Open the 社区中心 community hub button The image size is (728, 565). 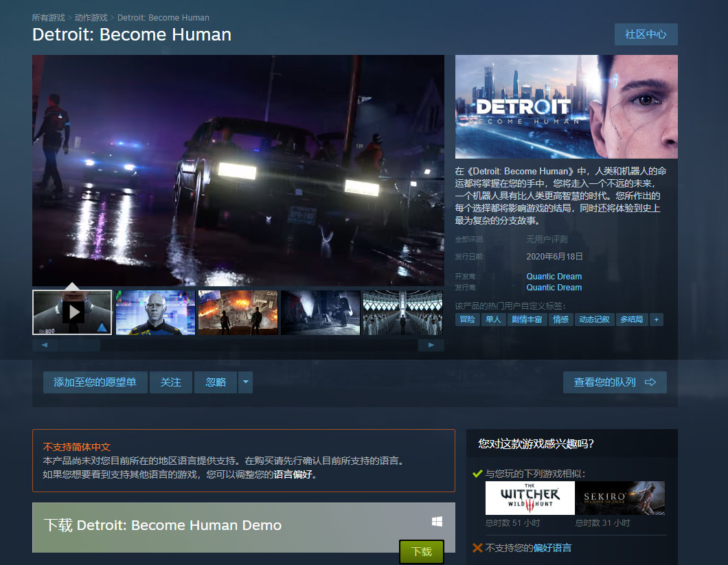pos(646,34)
